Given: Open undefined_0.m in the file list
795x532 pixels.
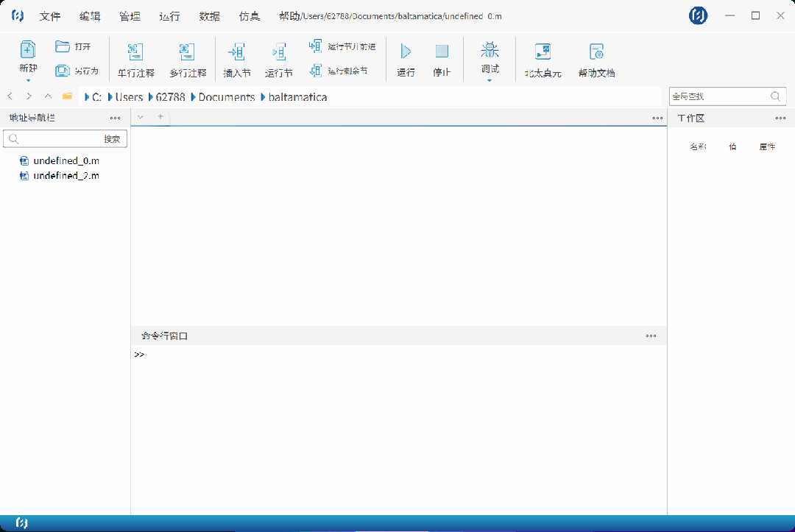Looking at the screenshot, I should click(66, 160).
